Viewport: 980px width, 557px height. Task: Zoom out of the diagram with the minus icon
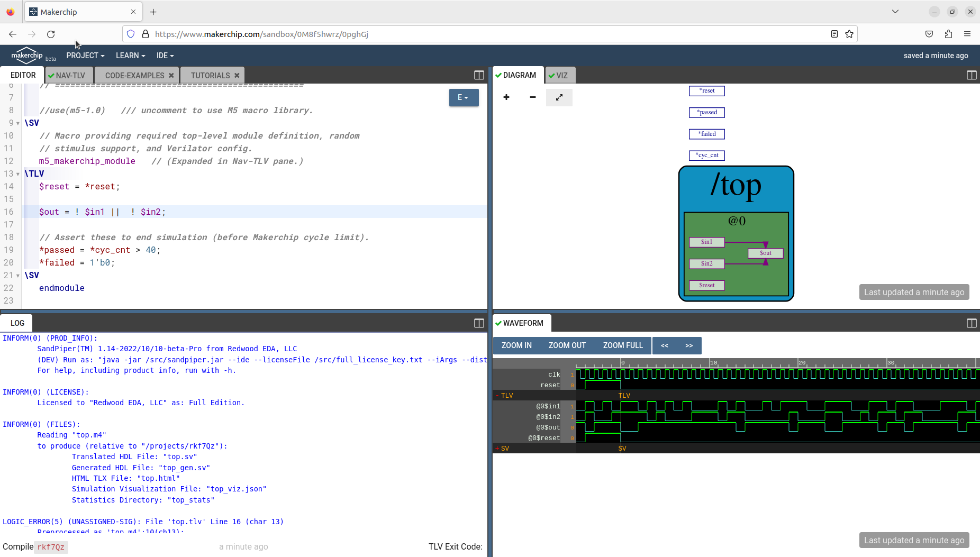(532, 97)
